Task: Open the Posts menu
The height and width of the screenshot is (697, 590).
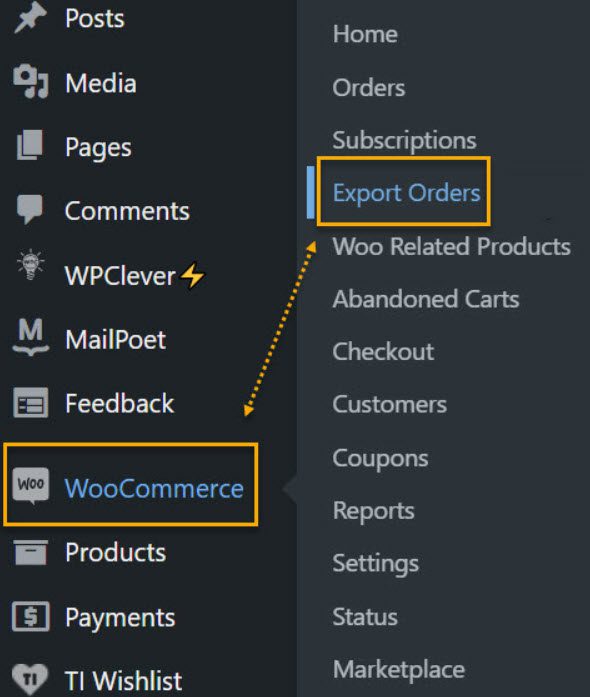Action: pyautogui.click(x=95, y=19)
